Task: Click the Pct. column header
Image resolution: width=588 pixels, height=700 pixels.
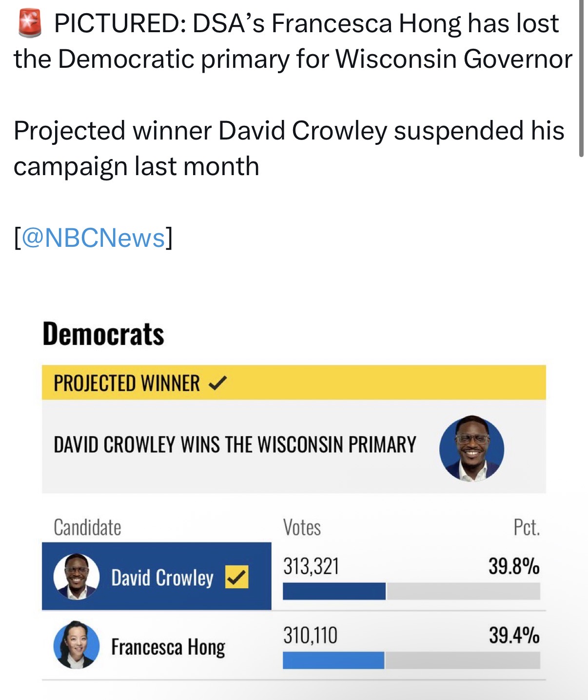Action: [x=527, y=527]
